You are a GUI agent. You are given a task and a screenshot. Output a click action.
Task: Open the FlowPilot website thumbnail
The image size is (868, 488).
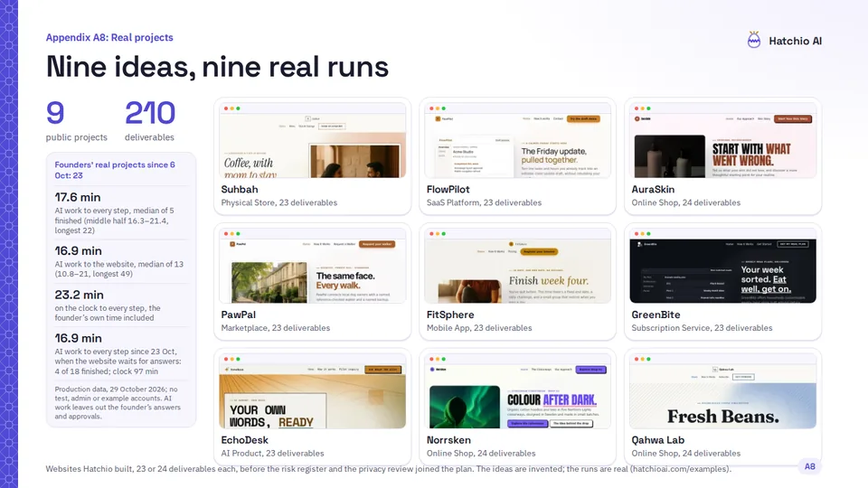tap(517, 141)
